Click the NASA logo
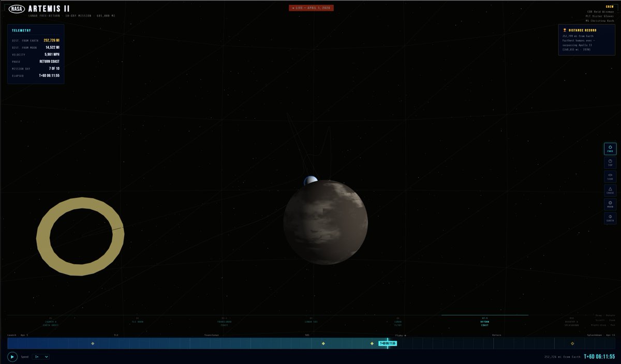This screenshot has height=364, width=621. tap(17, 9)
